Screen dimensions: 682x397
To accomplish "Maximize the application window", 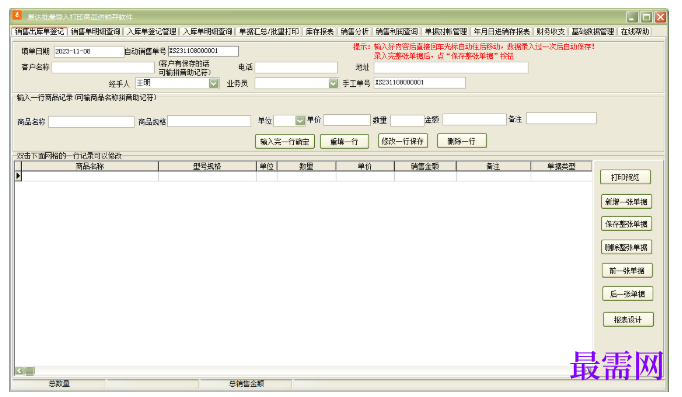I will [646, 17].
